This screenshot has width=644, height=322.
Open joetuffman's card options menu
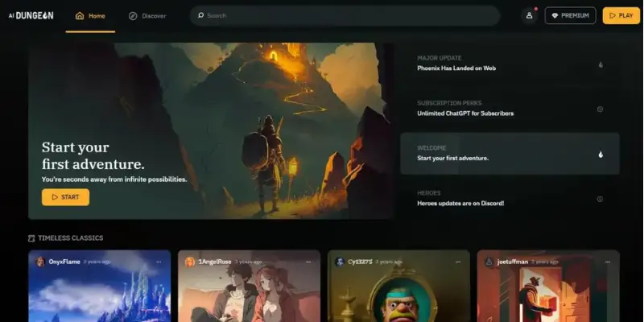(x=608, y=262)
